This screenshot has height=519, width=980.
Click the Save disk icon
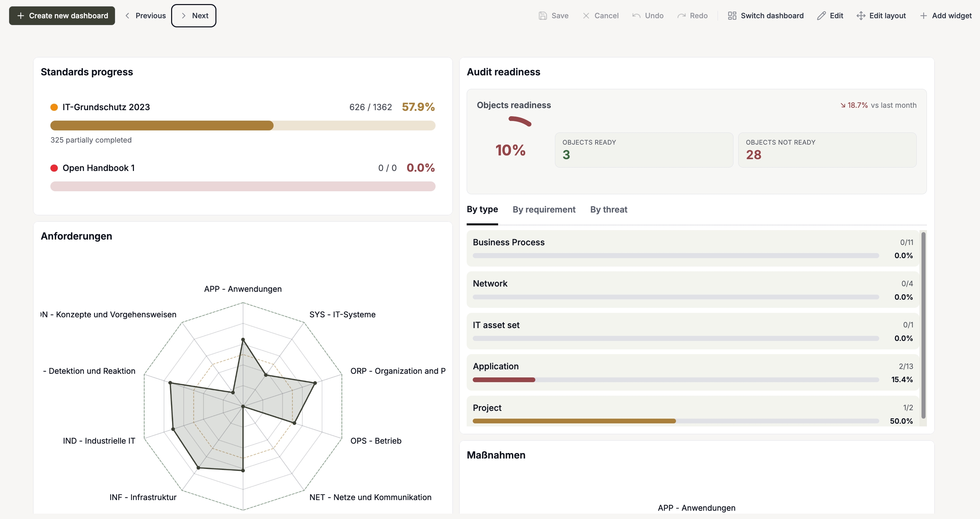tap(543, 16)
